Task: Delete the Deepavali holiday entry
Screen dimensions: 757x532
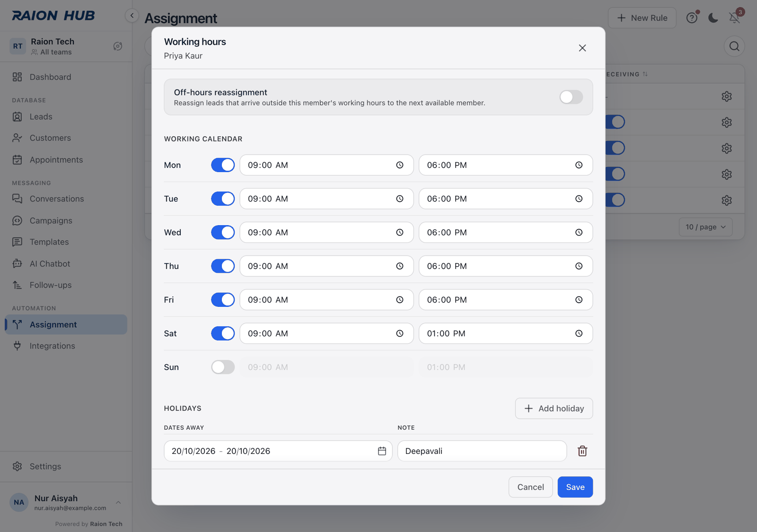Action: point(582,451)
